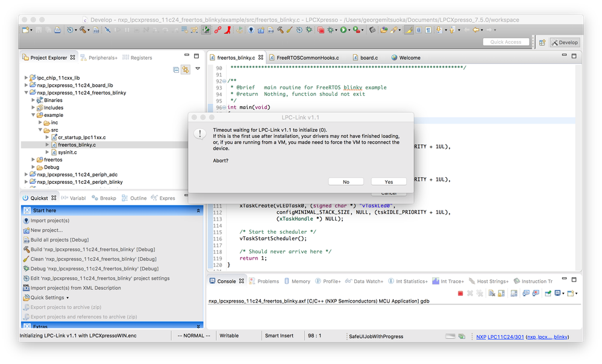Select cr_startup_lpc11xx.c file in tree
The image size is (602, 364).
tap(82, 137)
